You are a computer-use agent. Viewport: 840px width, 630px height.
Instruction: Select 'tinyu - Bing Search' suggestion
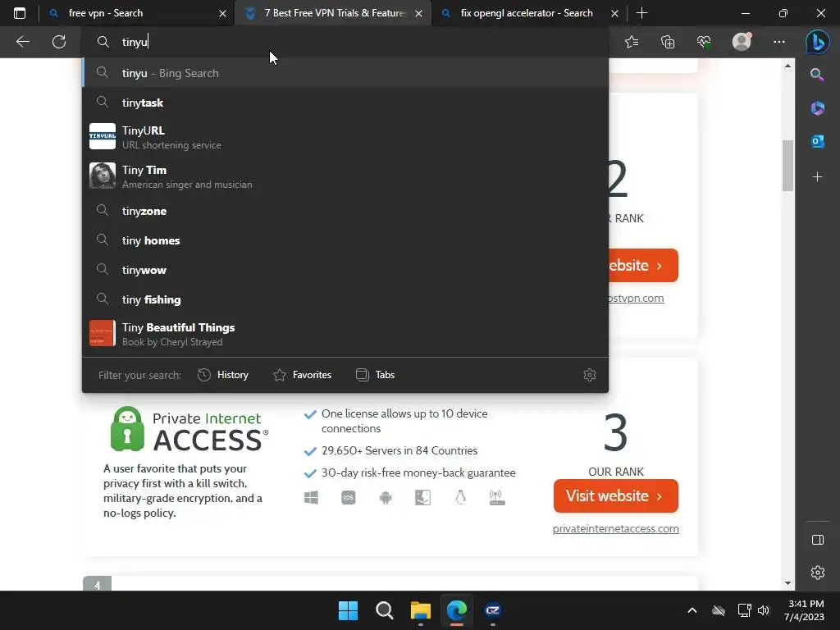[345, 73]
